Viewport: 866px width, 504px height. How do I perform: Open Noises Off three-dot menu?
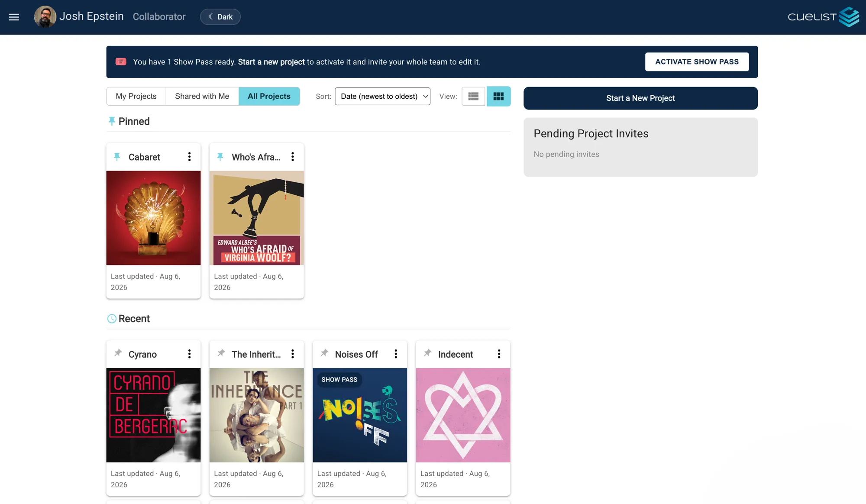(396, 354)
